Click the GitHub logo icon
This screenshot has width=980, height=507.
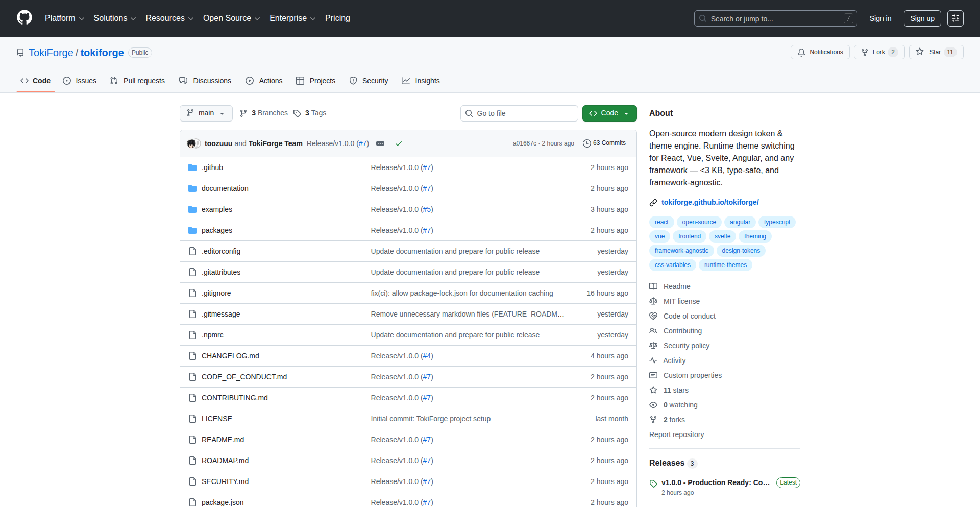coord(24,18)
